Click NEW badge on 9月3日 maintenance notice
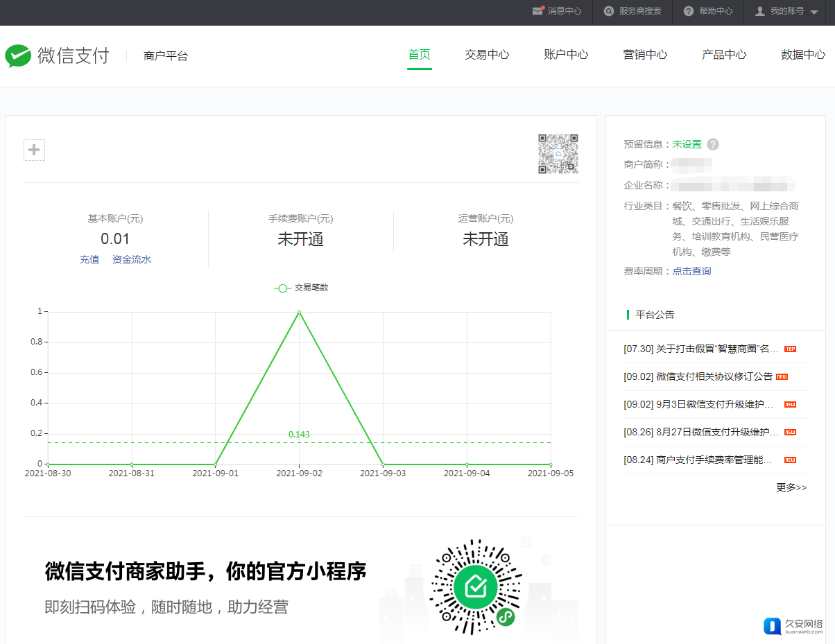Image resolution: width=835 pixels, height=644 pixels. [790, 404]
